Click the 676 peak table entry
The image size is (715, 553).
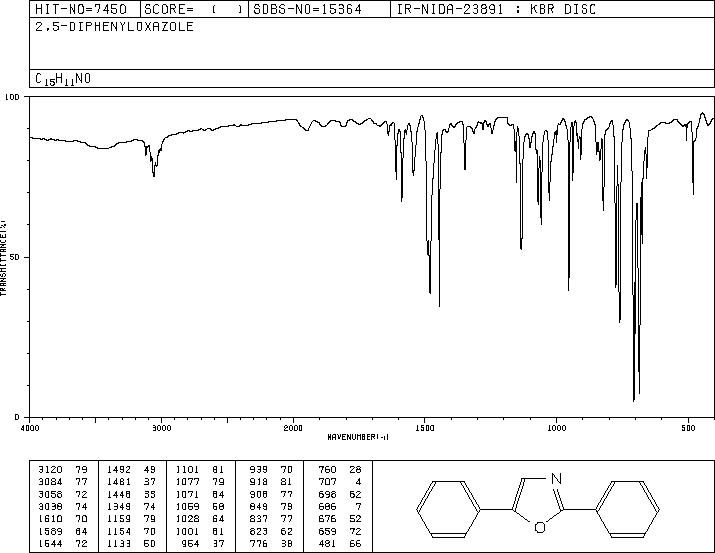click(340, 519)
